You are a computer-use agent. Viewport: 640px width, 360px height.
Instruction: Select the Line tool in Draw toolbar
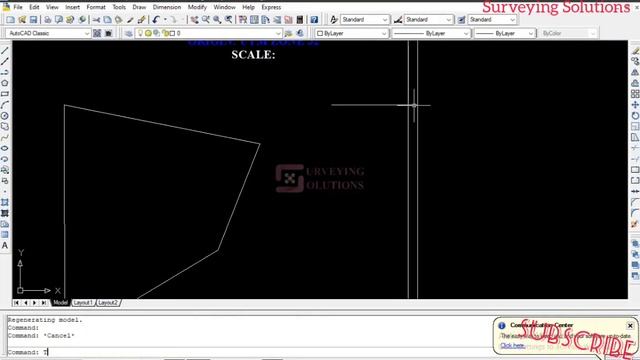click(5, 51)
